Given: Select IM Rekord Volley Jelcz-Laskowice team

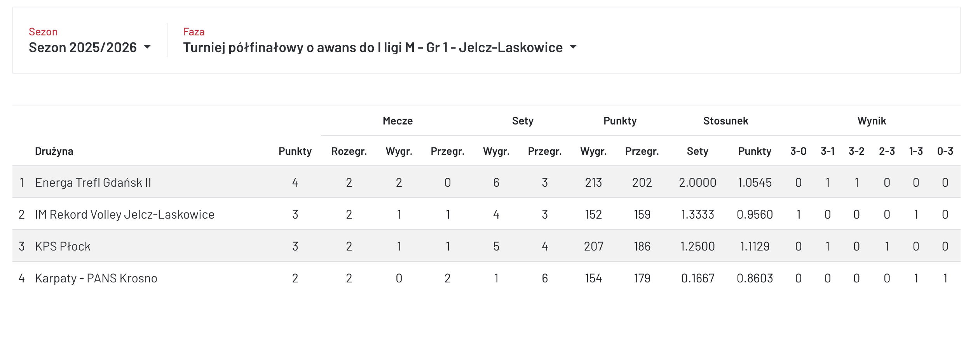Looking at the screenshot, I should pyautogui.click(x=125, y=214).
